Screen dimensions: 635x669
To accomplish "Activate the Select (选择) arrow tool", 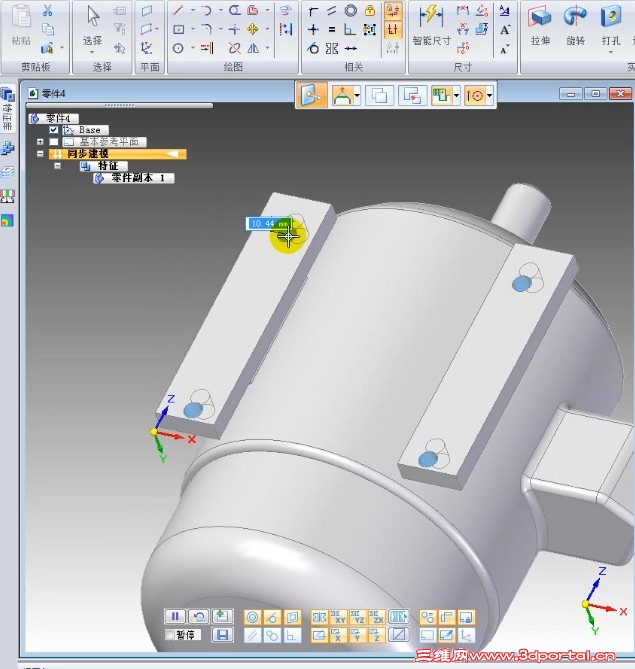I will point(93,26).
